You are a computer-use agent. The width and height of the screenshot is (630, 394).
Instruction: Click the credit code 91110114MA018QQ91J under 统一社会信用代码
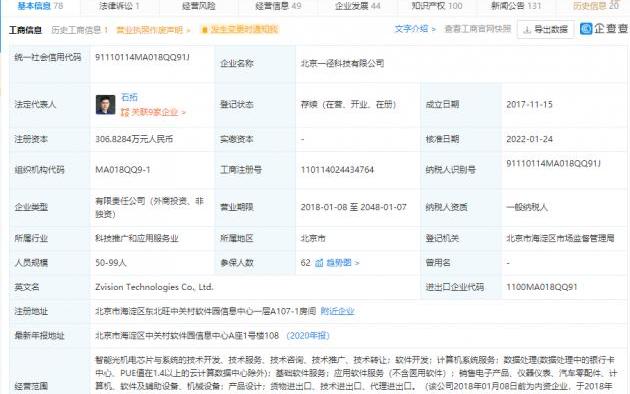pos(142,57)
